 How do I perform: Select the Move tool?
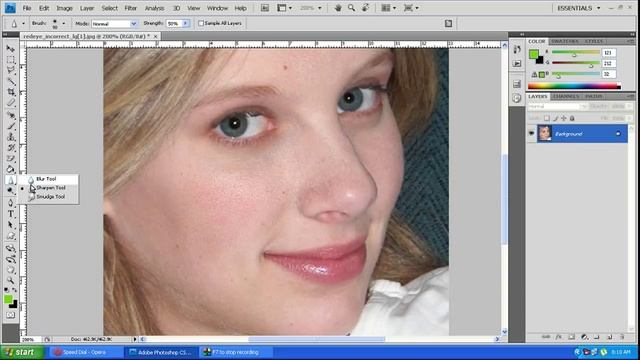coord(11,49)
